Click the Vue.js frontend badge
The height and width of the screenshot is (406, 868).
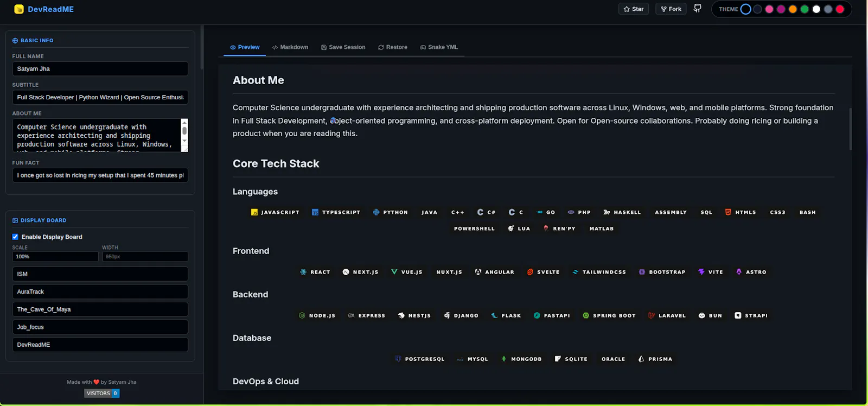pyautogui.click(x=407, y=272)
